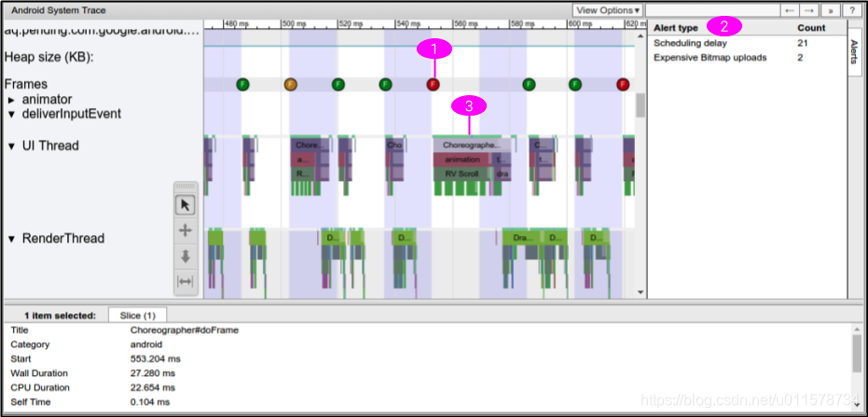The width and height of the screenshot is (868, 417).
Task: Click the green frame marker near 487 ms
Action: coord(242,84)
